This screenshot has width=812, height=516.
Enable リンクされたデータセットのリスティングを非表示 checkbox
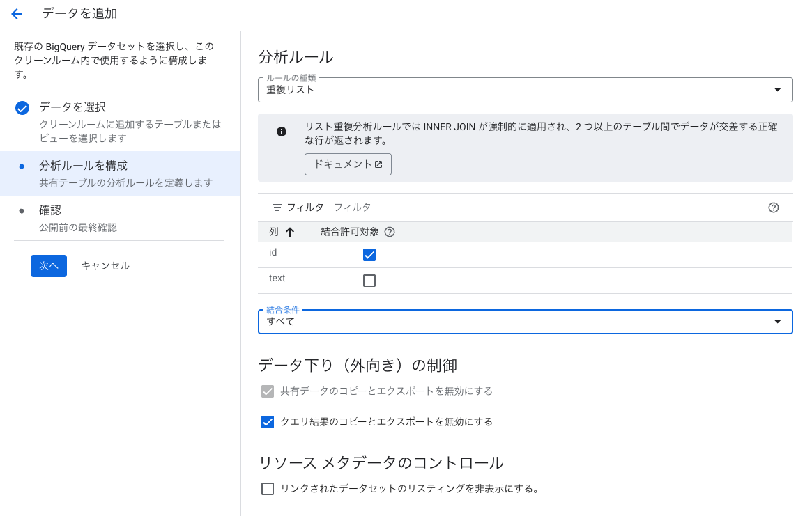(268, 489)
